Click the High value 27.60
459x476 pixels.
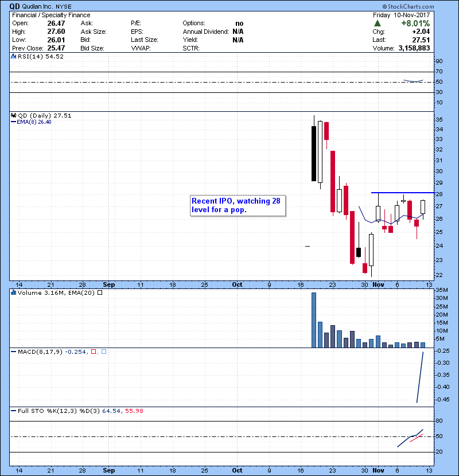56,32
